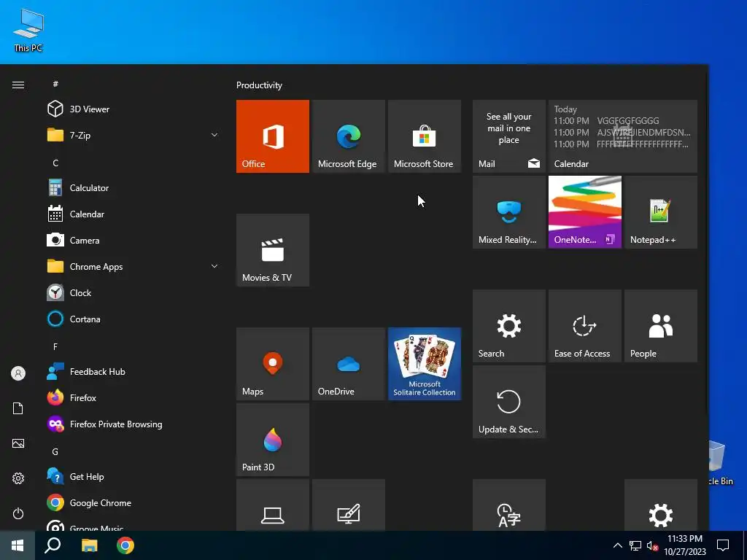Open the monitor with pen tile
The image size is (747, 560).
click(x=348, y=505)
